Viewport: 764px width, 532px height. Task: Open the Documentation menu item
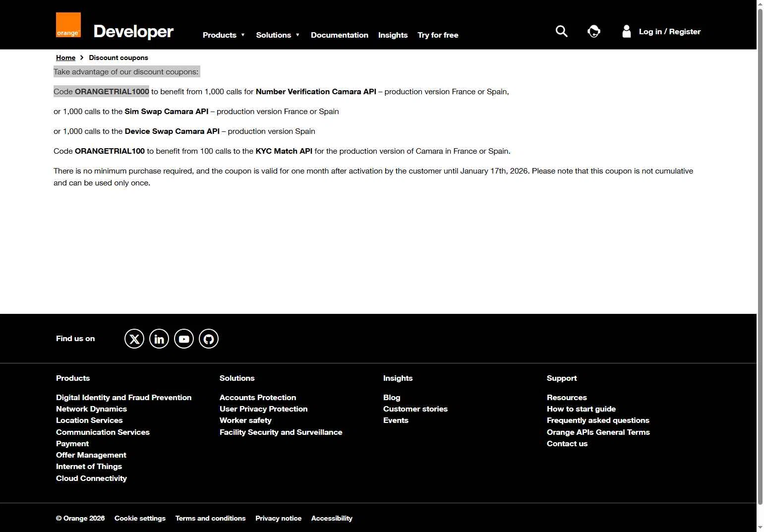coord(339,35)
